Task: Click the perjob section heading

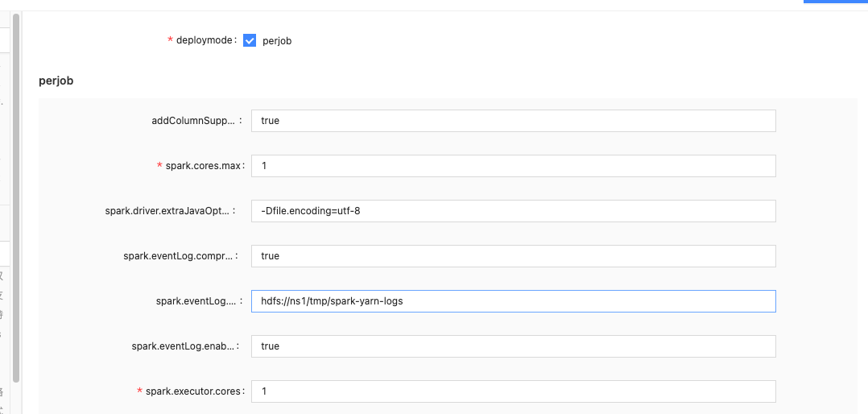Action: click(56, 81)
